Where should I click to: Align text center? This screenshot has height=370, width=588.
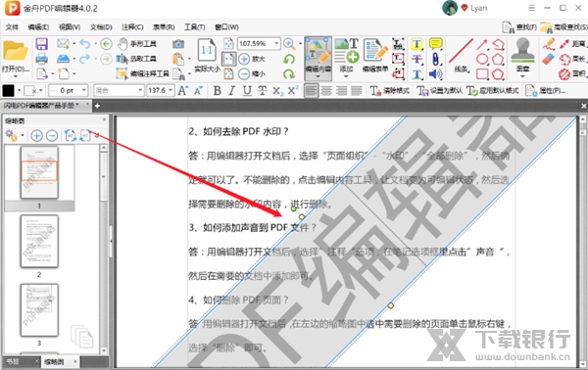(326, 91)
